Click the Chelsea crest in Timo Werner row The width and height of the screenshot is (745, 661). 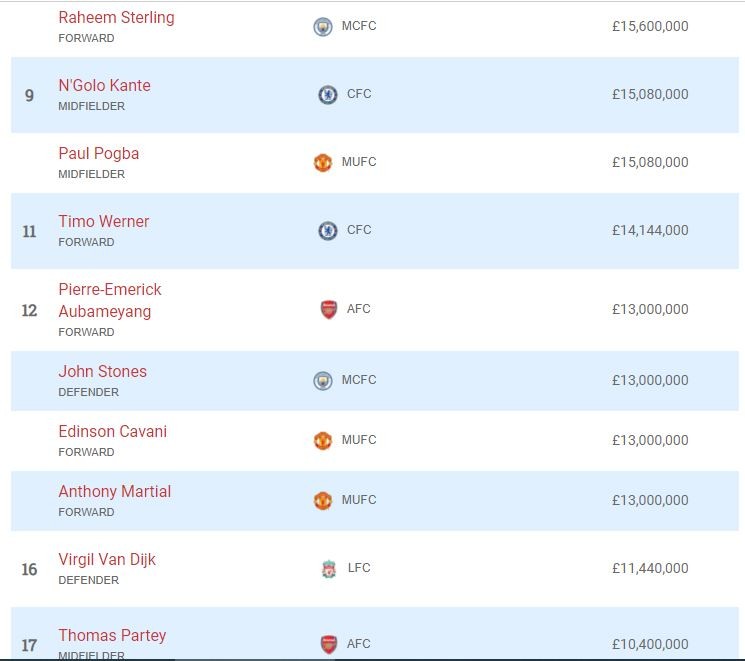coord(327,231)
